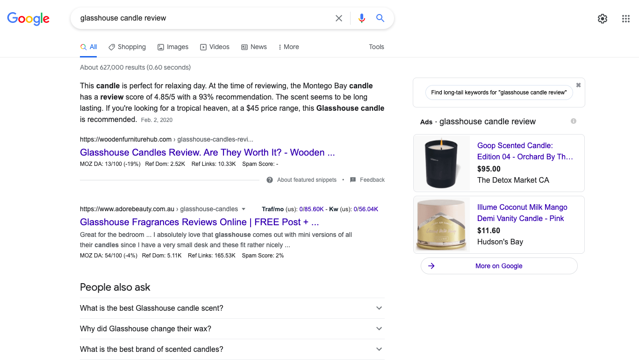The image size is (639, 364).
Task: Click the ads info icon
Action: tap(574, 121)
